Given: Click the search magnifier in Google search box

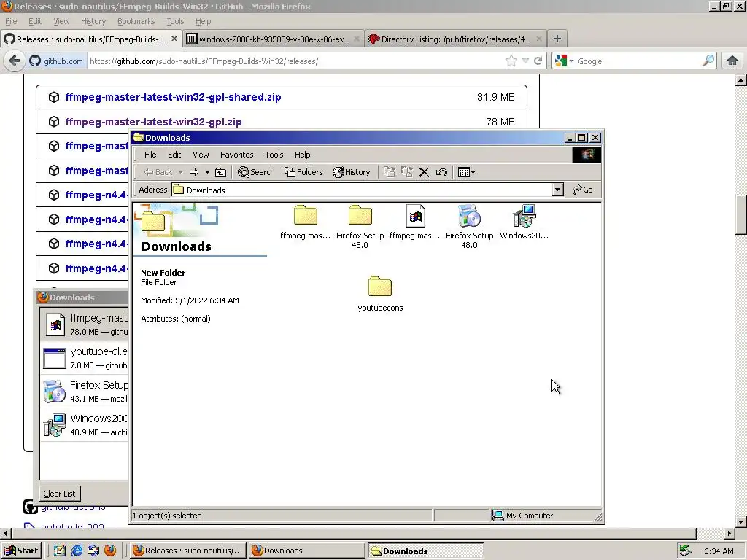Looking at the screenshot, I should click(708, 61).
